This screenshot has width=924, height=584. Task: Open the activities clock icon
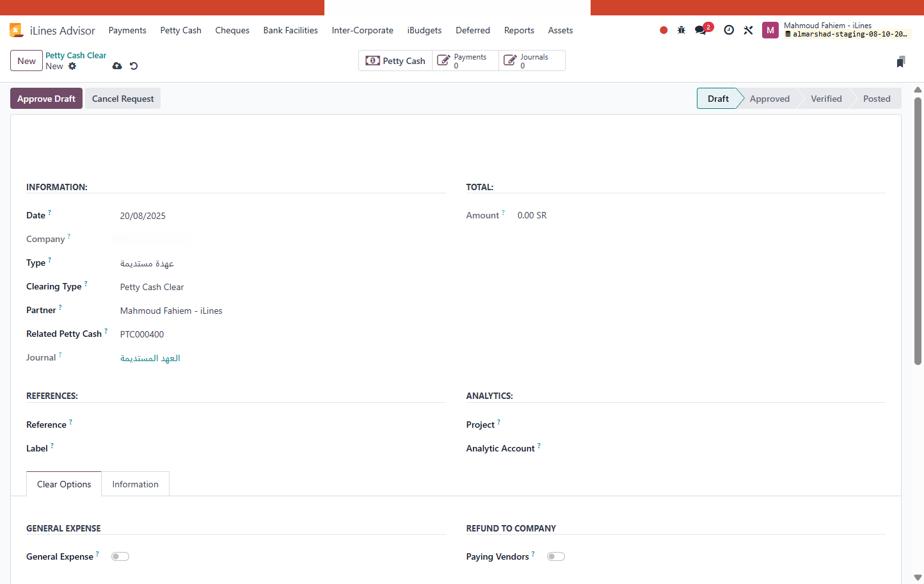pyautogui.click(x=729, y=30)
